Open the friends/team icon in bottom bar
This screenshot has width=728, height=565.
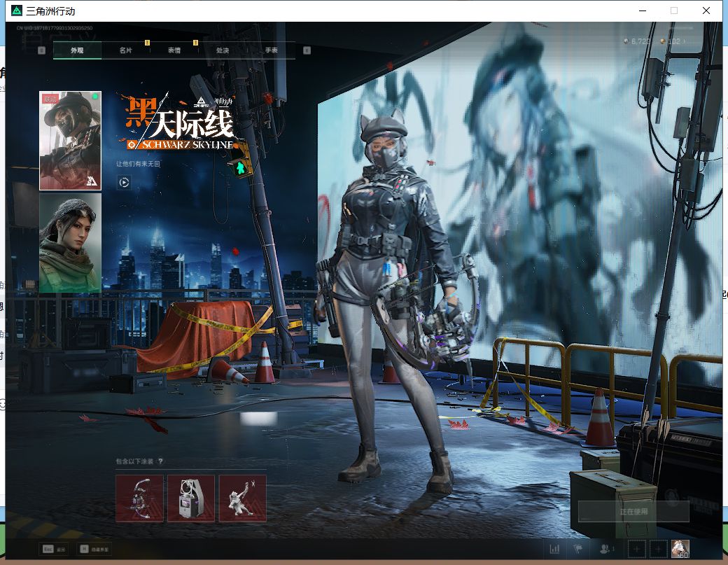[606, 549]
